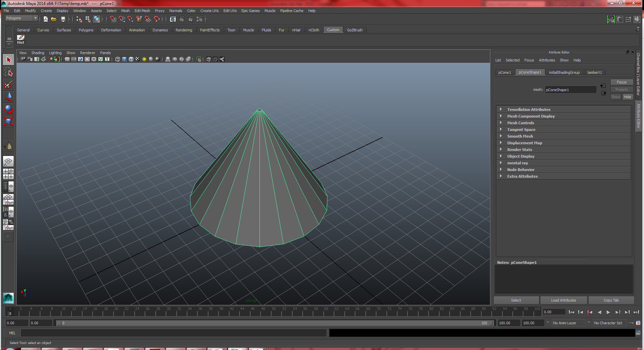Enable smooth shade all in viewport toolbar
The height and width of the screenshot is (350, 644).
point(124,59)
